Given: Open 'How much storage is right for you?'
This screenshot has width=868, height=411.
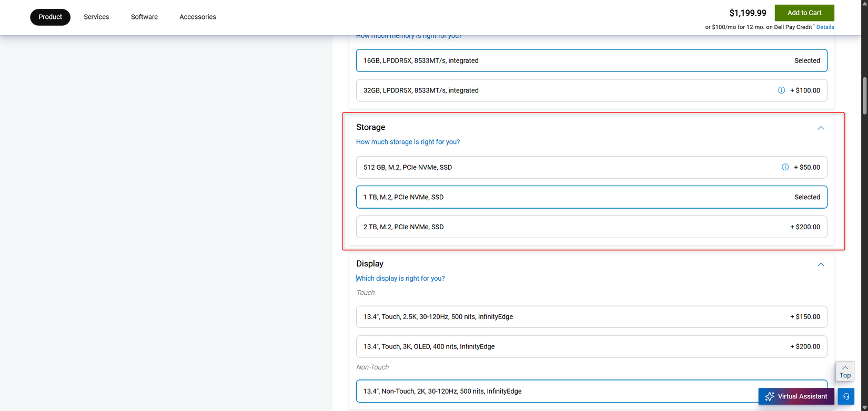Looking at the screenshot, I should (x=408, y=142).
